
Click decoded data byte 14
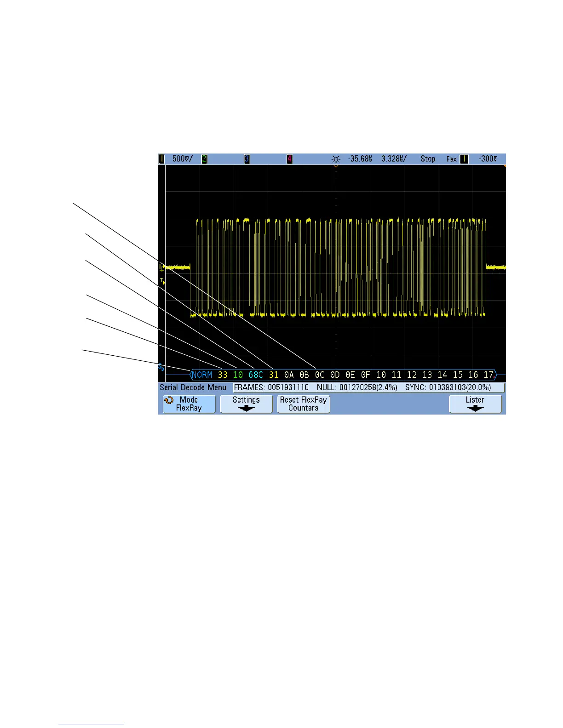tap(442, 375)
